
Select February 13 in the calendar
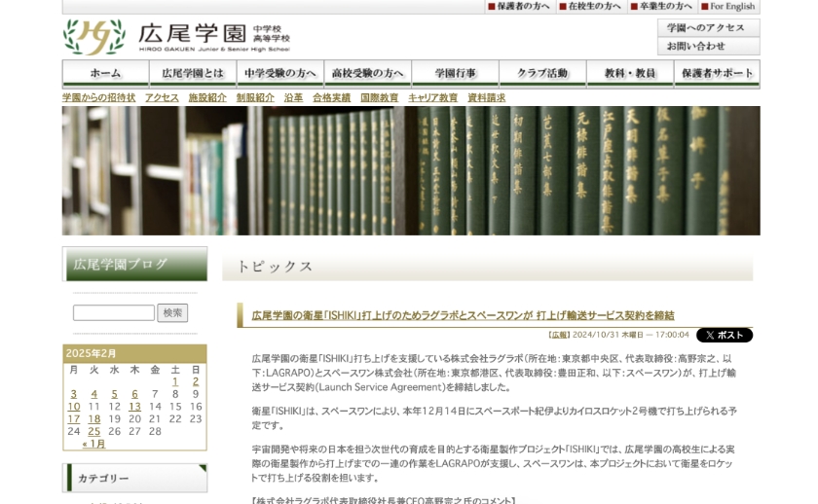click(134, 407)
